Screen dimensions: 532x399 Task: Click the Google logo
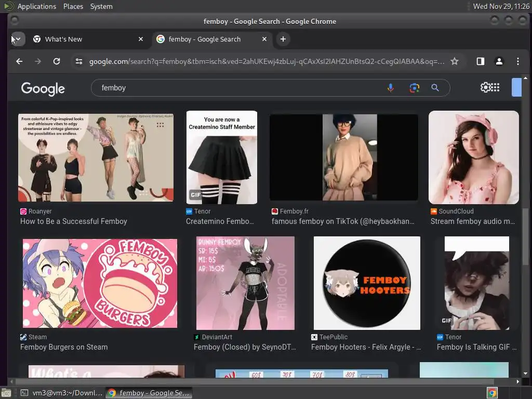point(43,89)
